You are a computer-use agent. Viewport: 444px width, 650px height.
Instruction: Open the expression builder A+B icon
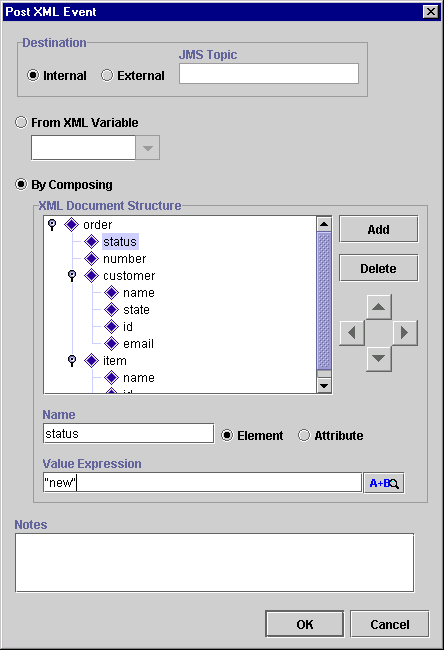pos(384,483)
